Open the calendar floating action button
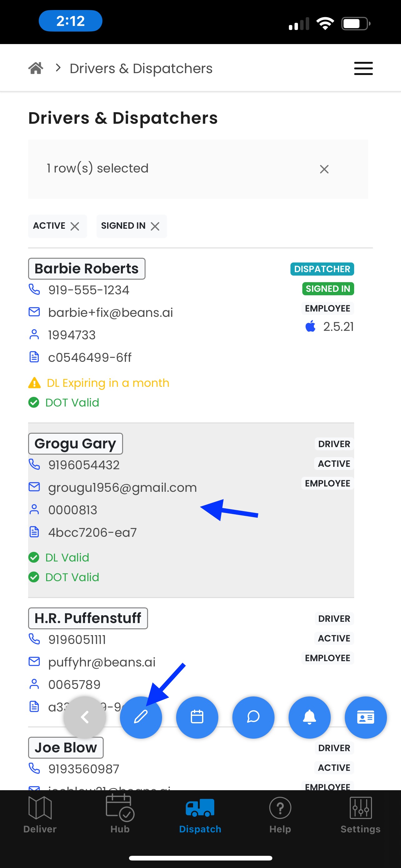The width and height of the screenshot is (401, 868). point(197,717)
